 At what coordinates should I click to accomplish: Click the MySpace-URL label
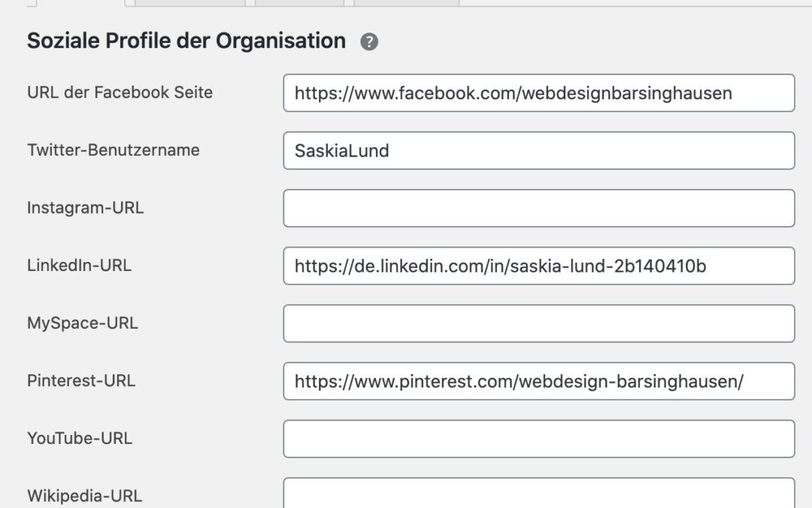pyautogui.click(x=83, y=323)
